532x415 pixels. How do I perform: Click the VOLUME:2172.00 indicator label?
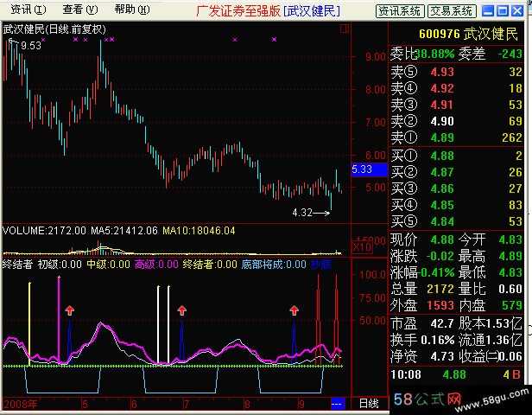click(44, 231)
